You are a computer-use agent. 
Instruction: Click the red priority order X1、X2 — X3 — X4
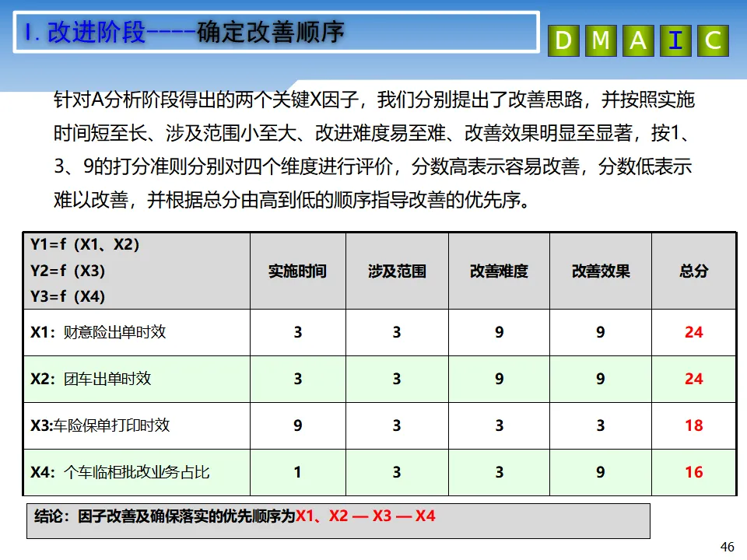pos(366,516)
